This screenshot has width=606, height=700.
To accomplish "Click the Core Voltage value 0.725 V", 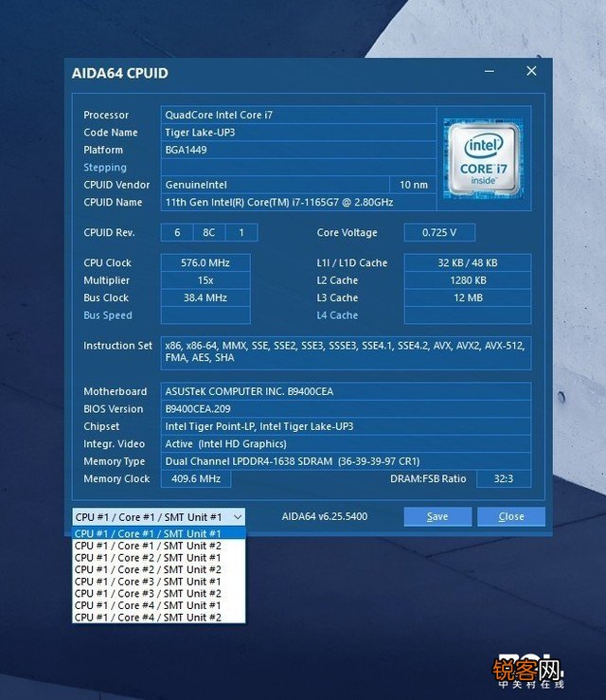I will pos(439,233).
